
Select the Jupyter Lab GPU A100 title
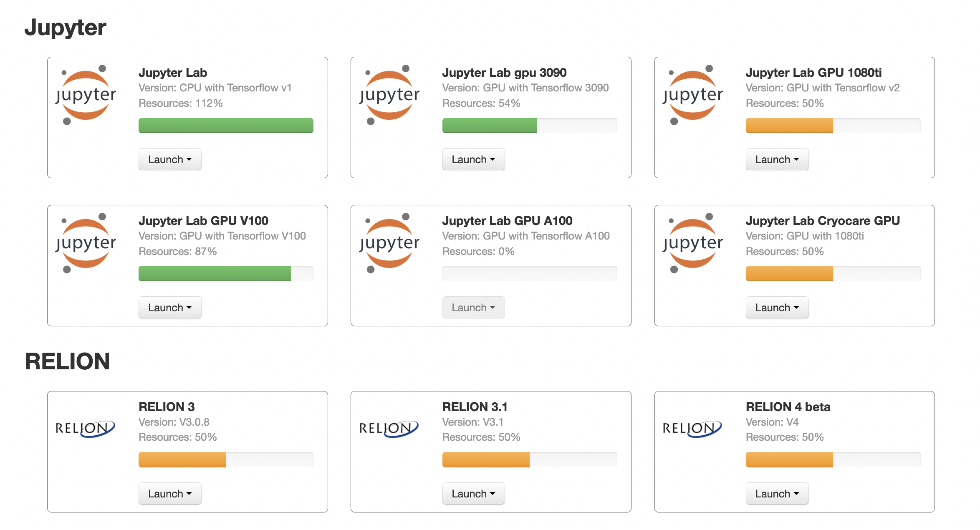click(507, 221)
